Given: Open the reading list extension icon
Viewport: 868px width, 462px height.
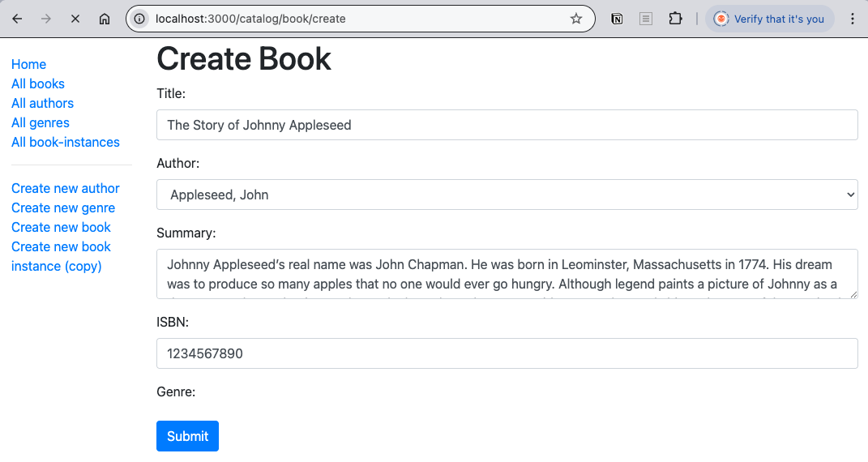Looking at the screenshot, I should click(646, 19).
